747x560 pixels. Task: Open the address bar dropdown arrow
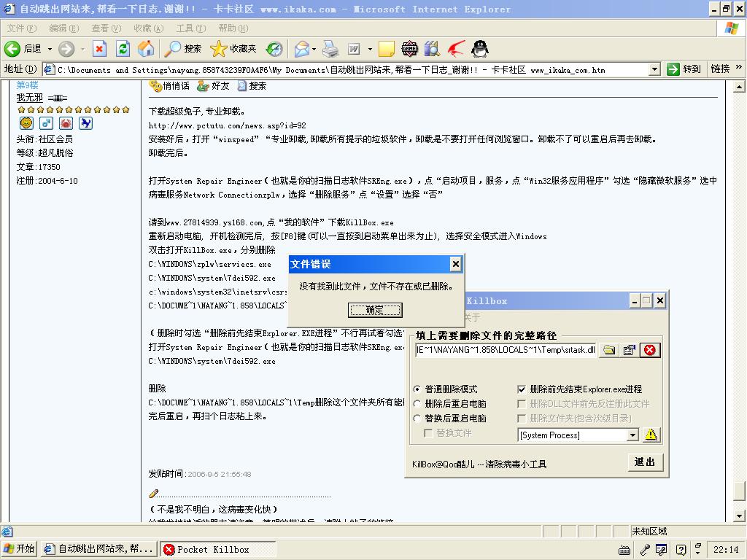click(654, 69)
